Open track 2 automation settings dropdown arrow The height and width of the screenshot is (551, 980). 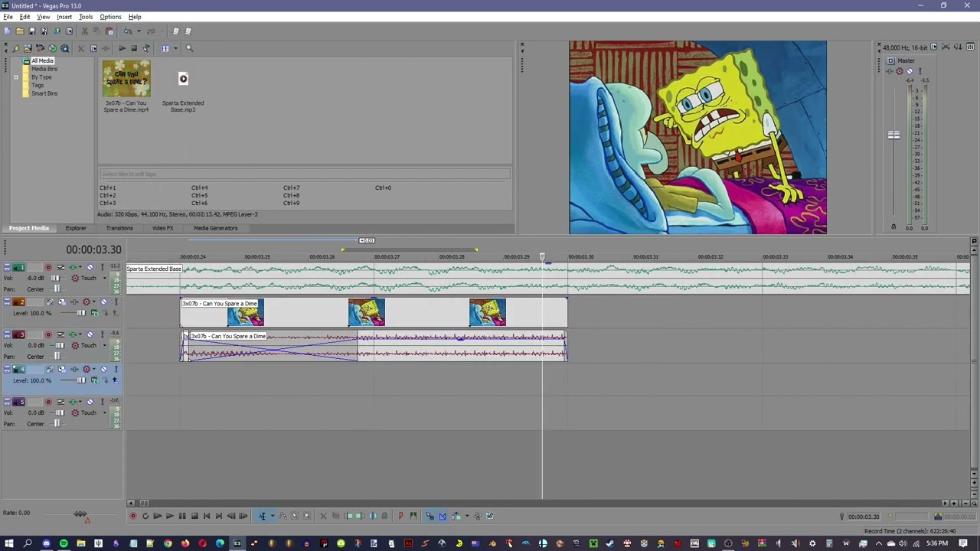(x=93, y=302)
